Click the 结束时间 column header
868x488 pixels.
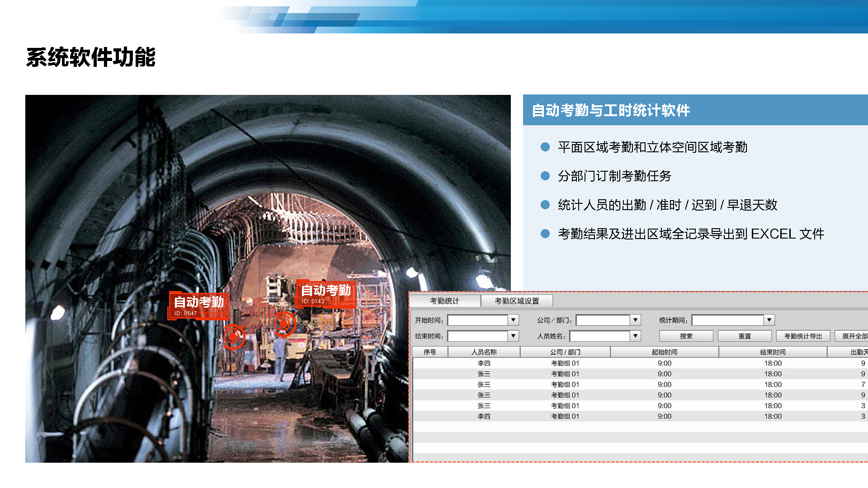pyautogui.click(x=773, y=352)
